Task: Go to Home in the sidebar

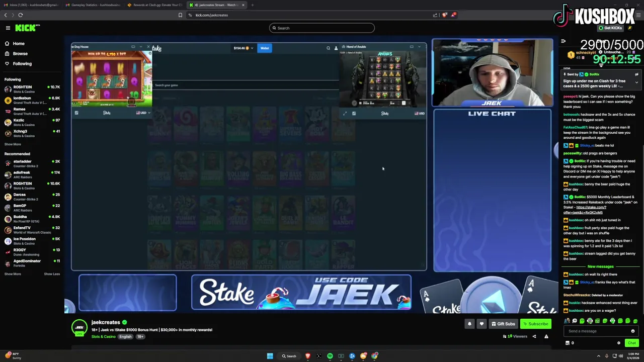Action: click(x=19, y=44)
